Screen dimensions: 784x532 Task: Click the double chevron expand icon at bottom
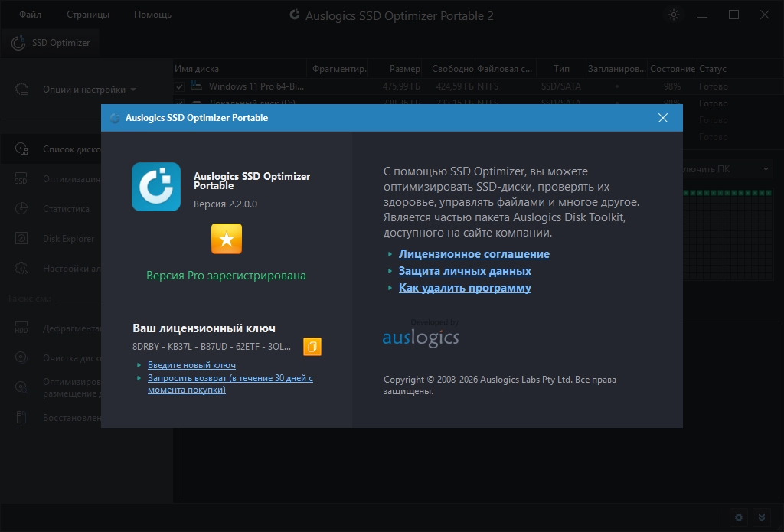click(762, 517)
